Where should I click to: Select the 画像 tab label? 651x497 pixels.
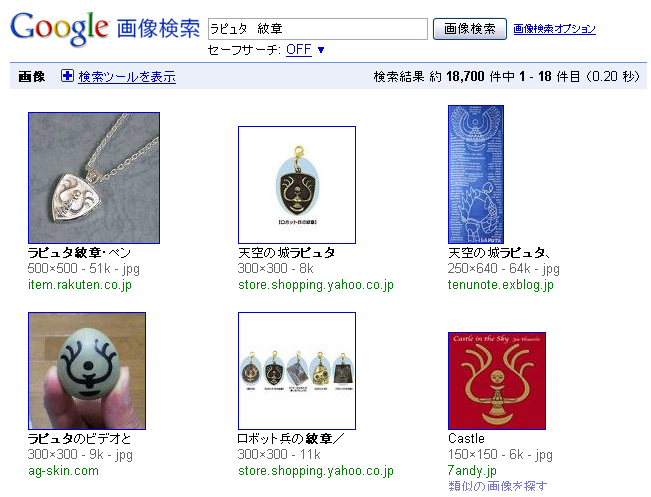pyautogui.click(x=32, y=76)
